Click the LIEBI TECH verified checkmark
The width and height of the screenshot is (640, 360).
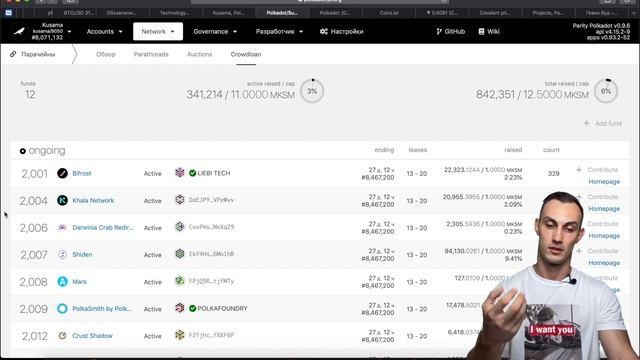pos(192,173)
